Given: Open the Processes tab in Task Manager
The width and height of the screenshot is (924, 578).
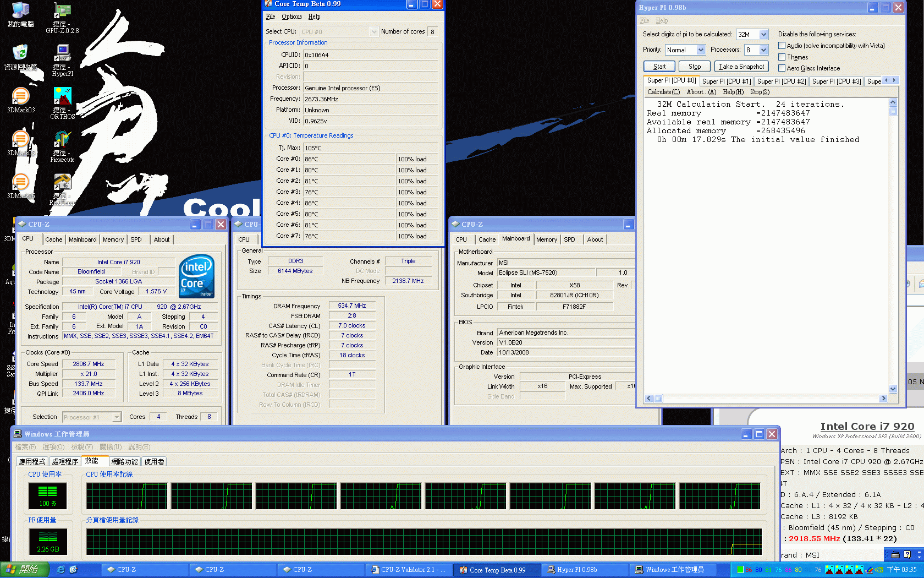Looking at the screenshot, I should (65, 461).
